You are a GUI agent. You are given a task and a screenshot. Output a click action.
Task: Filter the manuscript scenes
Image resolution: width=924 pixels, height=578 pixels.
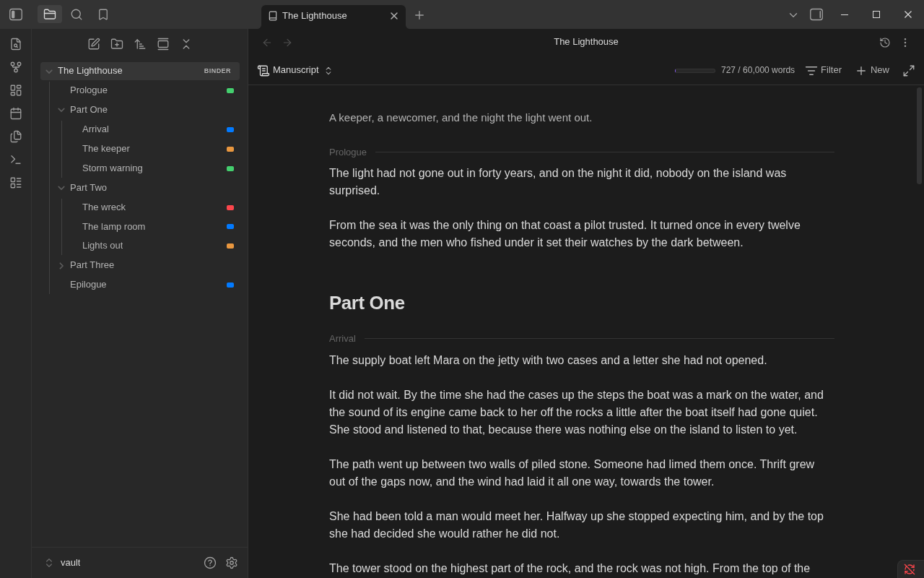pos(824,70)
